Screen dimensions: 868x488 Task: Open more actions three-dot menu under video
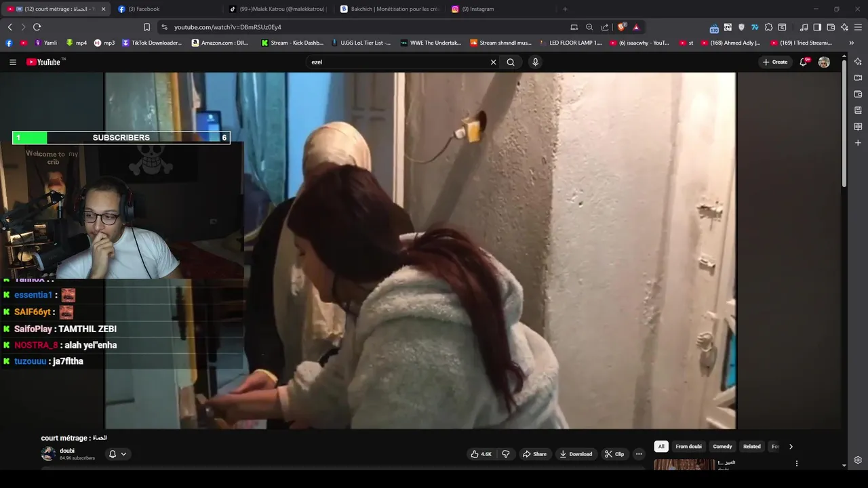point(639,454)
